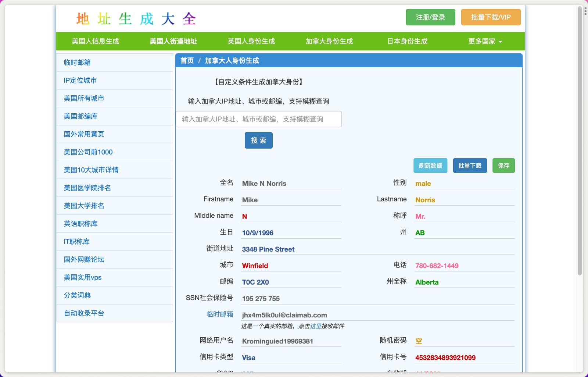Image resolution: width=588 pixels, height=377 pixels.
Task: Click the 地址生成大全 site logo
Action: click(136, 18)
